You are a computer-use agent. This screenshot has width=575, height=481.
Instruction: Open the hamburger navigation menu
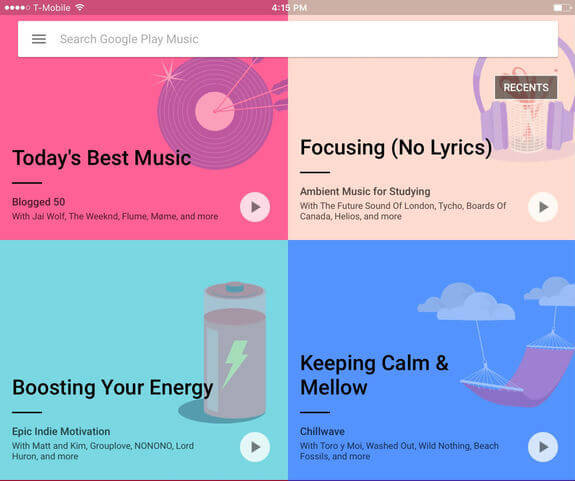[x=39, y=39]
